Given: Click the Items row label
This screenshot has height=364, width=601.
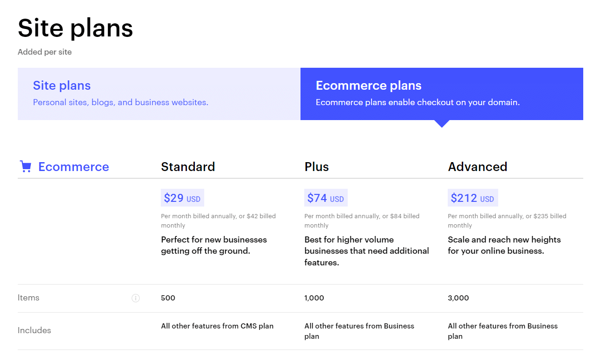Looking at the screenshot, I should [29, 298].
